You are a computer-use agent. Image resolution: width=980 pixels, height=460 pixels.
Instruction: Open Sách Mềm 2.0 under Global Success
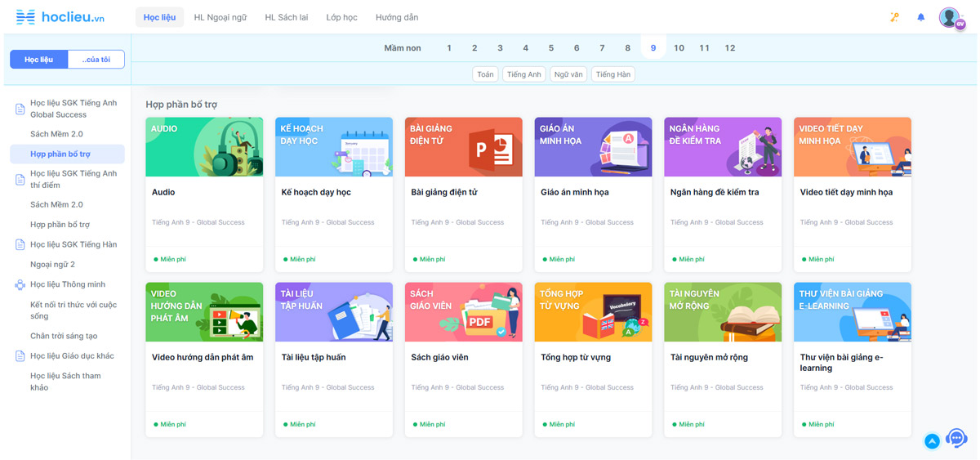coord(56,134)
